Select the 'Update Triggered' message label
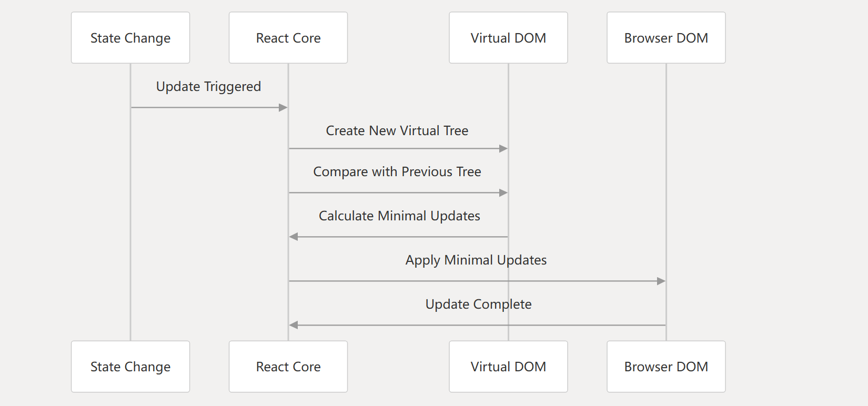Viewport: 868px width, 406px height. [209, 87]
